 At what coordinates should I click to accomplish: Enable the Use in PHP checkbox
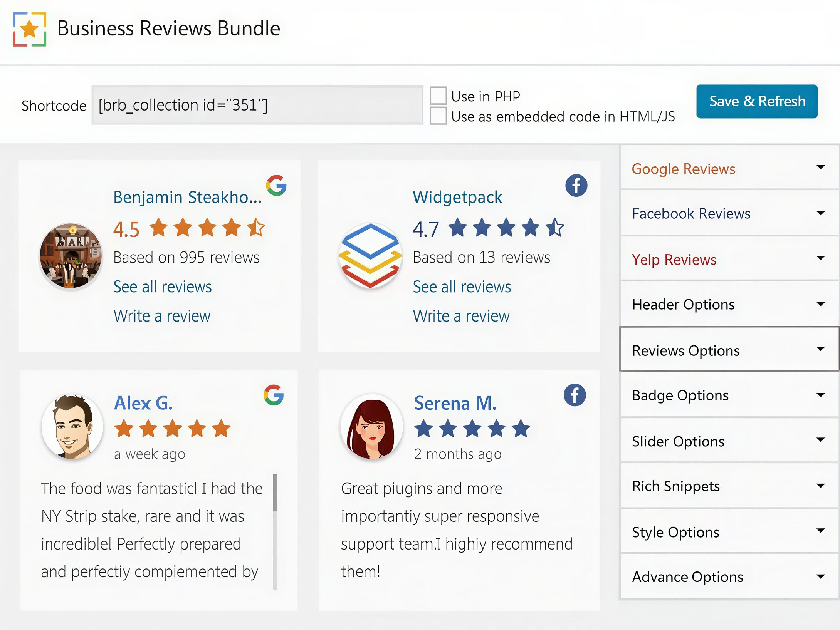click(x=438, y=96)
